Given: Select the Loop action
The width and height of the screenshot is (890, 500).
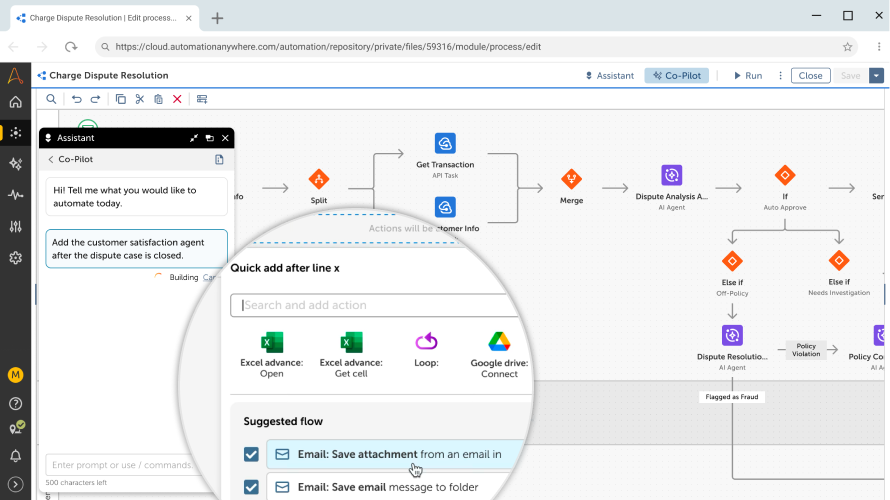Looking at the screenshot, I should (x=426, y=350).
